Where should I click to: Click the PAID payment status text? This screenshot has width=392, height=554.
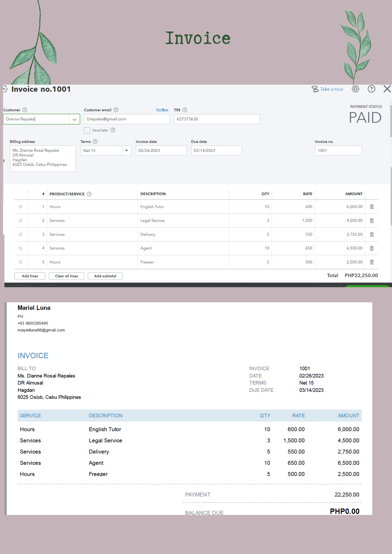pyautogui.click(x=365, y=118)
